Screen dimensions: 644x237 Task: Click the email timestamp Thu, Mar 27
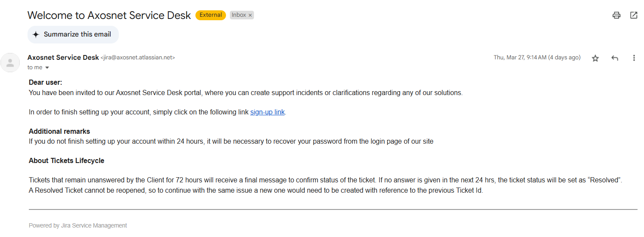point(537,58)
